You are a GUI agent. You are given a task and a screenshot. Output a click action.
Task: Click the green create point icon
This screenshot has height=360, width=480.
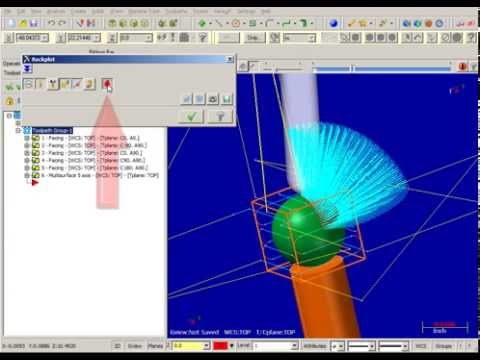[202, 23]
